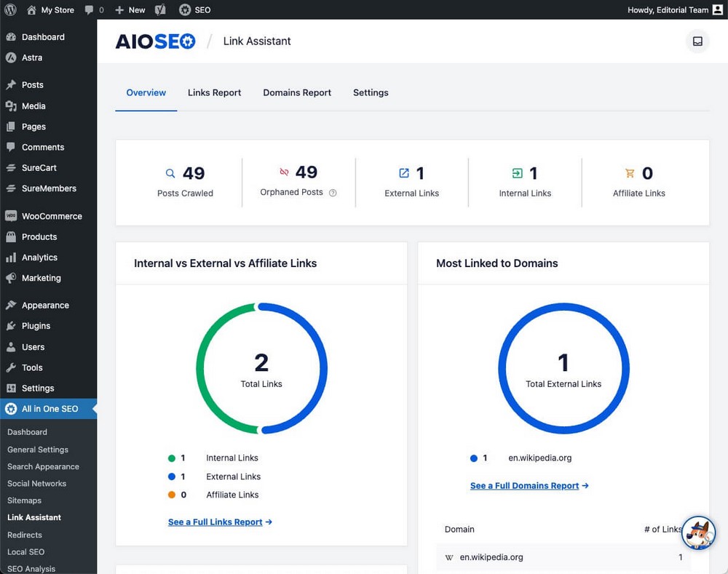Screen dimensions: 728x574
Task: Click the en.wikipedia.org table row
Action: tap(563, 557)
